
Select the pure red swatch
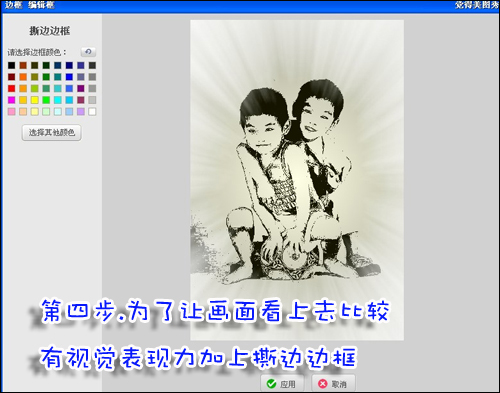12,88
